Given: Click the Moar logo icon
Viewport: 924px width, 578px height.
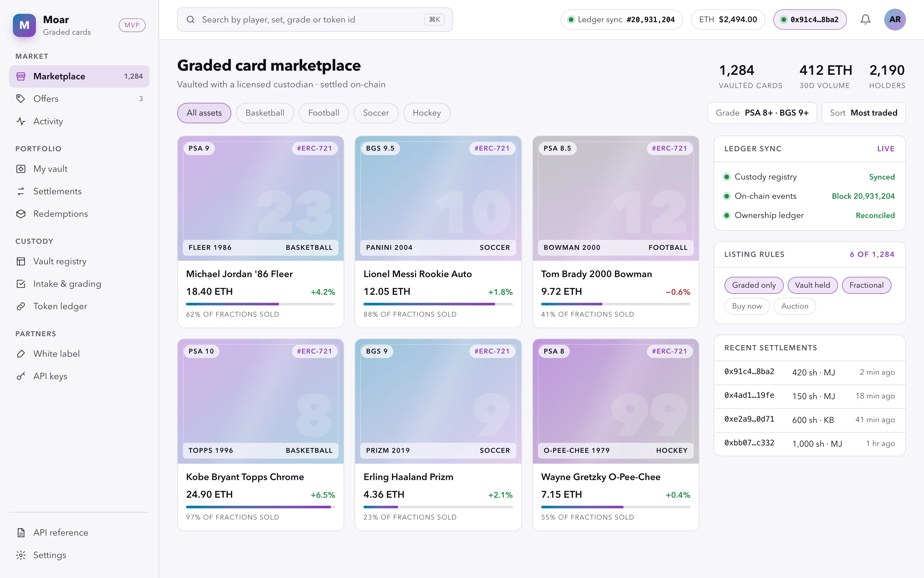Looking at the screenshot, I should point(24,25).
